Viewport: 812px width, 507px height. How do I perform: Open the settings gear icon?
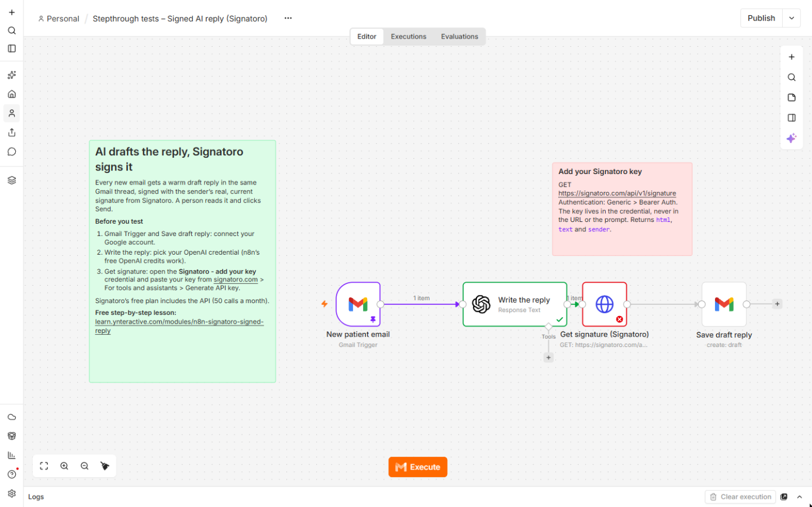coord(12,494)
